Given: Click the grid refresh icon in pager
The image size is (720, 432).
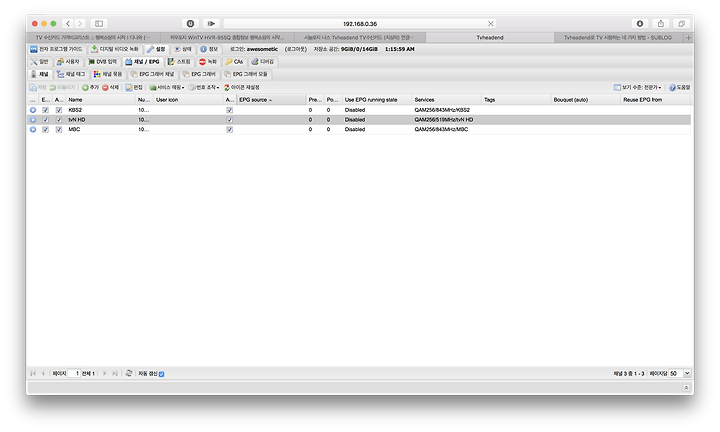Looking at the screenshot, I should point(129,373).
